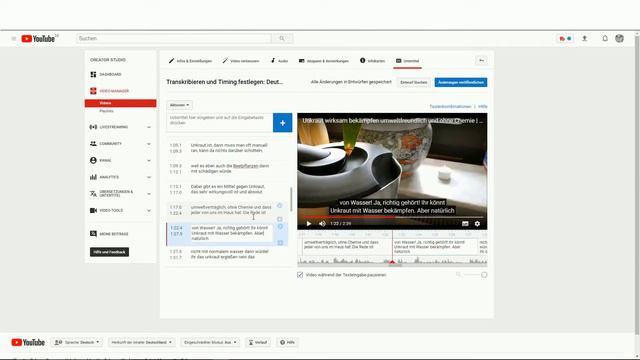Expand the Community sidebar section
640x360 pixels.
point(149,144)
